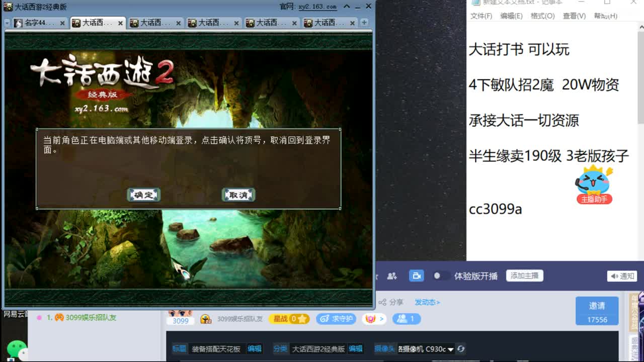Click the text line 4下敏队招2魔 20W物资
Image resolution: width=644 pixels, height=362 pixels.
pos(544,84)
